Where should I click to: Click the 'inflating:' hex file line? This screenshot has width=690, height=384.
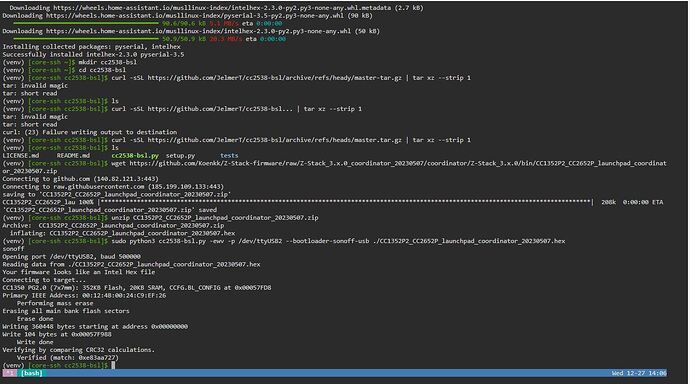122,233
